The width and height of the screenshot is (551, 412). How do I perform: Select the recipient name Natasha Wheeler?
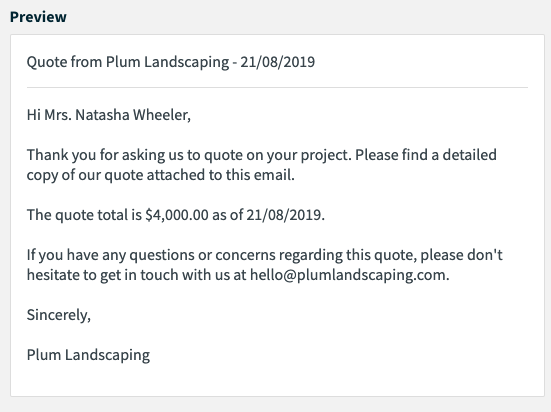tap(133, 115)
